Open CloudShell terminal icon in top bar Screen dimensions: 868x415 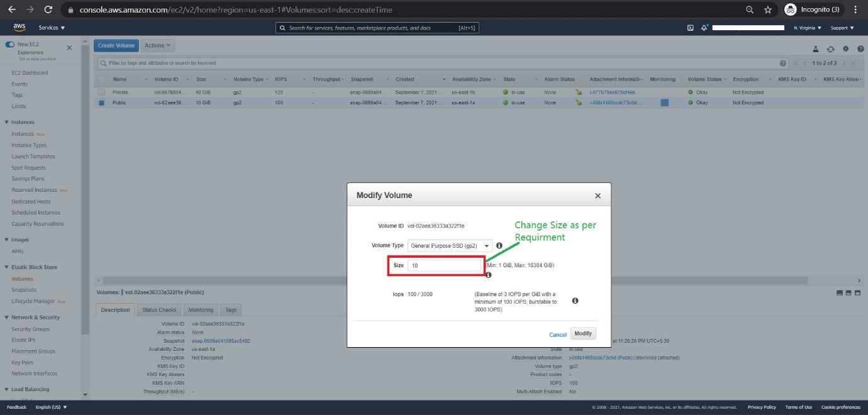point(690,28)
